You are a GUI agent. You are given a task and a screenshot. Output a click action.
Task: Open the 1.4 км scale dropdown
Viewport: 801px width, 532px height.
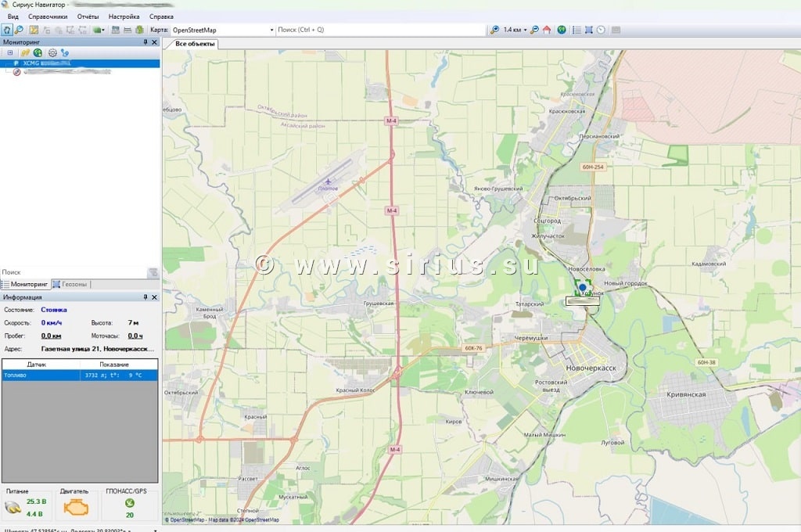[x=525, y=30]
